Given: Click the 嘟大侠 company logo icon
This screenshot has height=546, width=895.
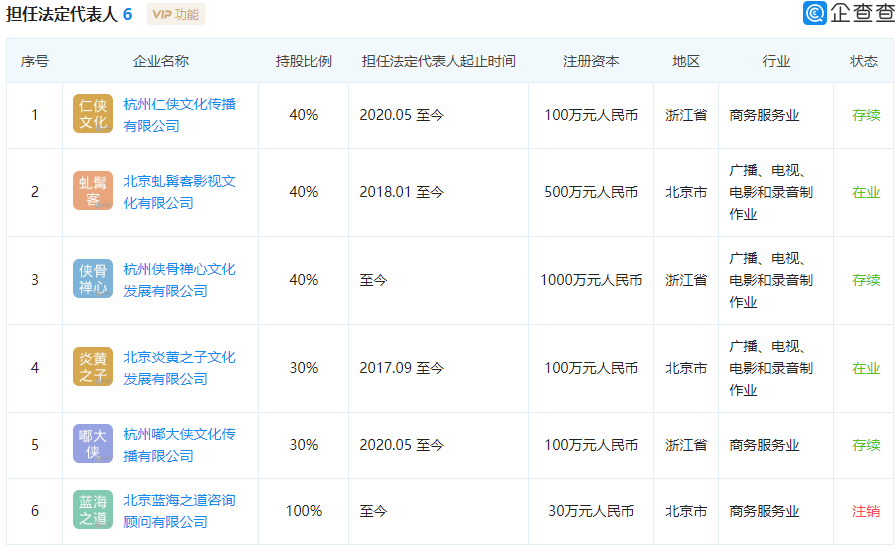Looking at the screenshot, I should tap(92, 444).
